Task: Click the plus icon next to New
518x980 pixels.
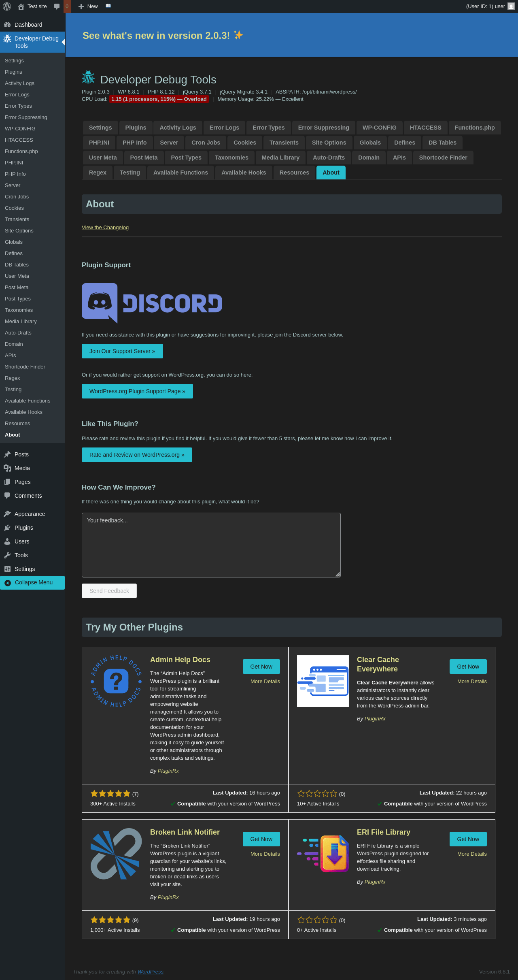Action: [81, 6]
